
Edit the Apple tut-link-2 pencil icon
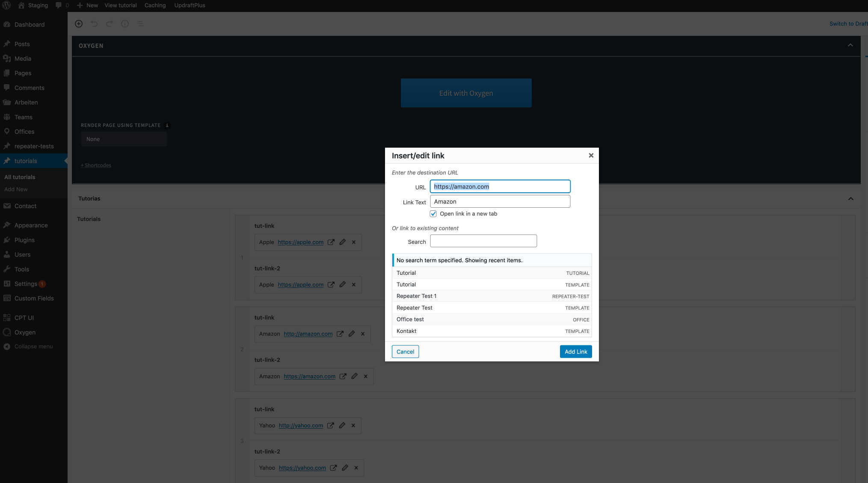click(x=343, y=285)
